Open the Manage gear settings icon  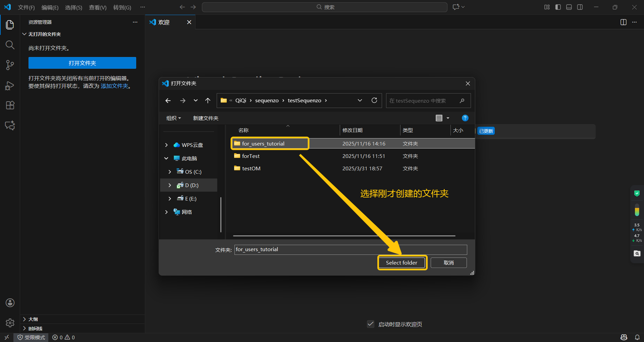click(x=10, y=323)
